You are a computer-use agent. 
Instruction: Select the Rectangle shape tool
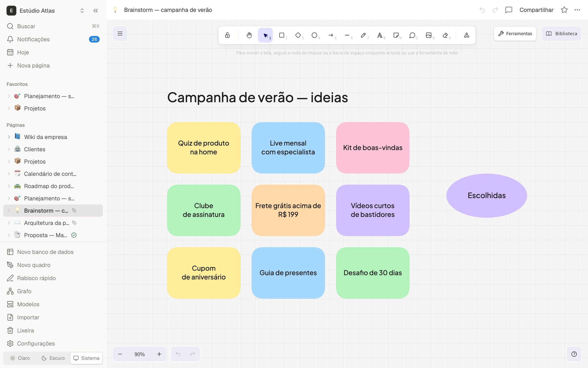[x=282, y=35]
